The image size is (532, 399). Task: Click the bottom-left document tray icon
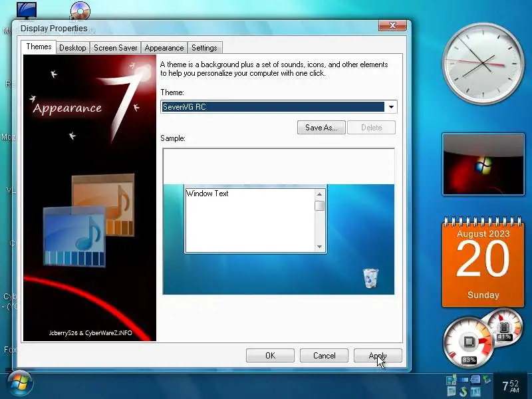[452, 391]
